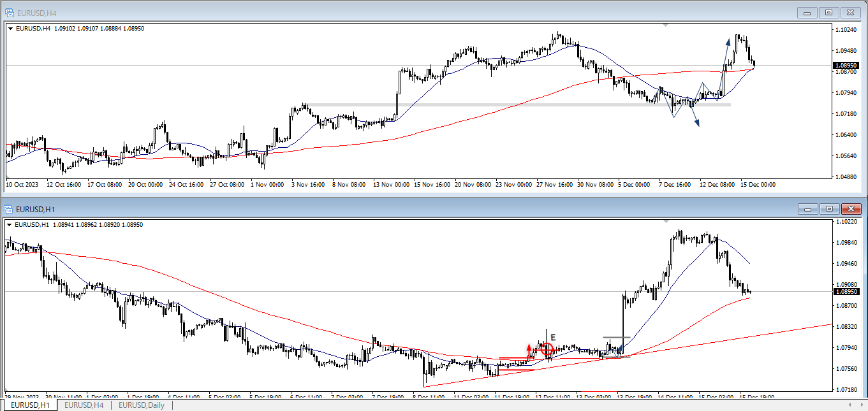The image size is (868, 411).
Task: Minimize the EURUSD,H1 chart window
Action: coord(807,209)
